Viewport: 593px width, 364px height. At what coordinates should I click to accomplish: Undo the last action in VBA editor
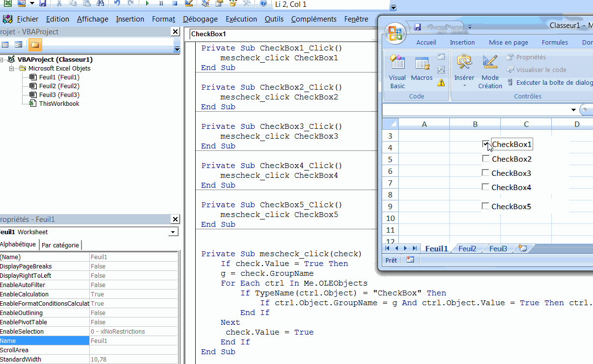pyautogui.click(x=117, y=3)
